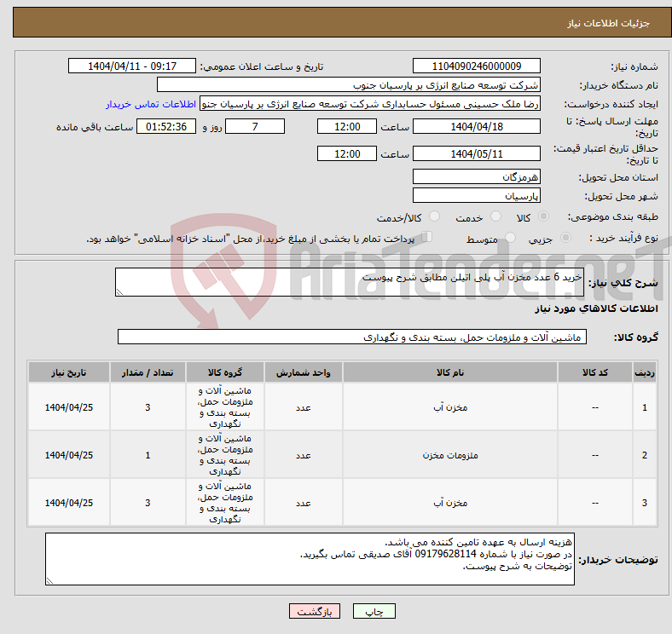Viewport: 672px width, 634px height.
Task: Click ملزومات مخزن name in row 2
Action: click(x=450, y=455)
